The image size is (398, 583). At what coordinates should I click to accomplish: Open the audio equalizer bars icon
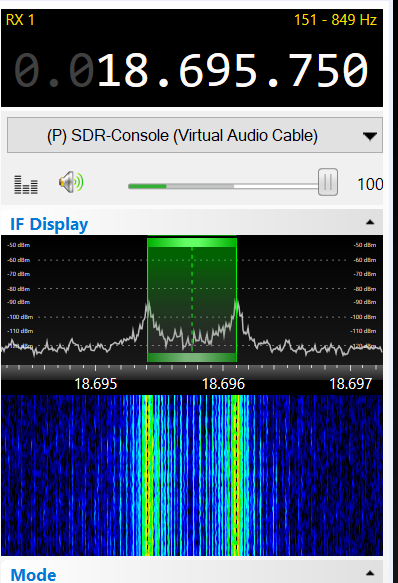[x=26, y=184]
